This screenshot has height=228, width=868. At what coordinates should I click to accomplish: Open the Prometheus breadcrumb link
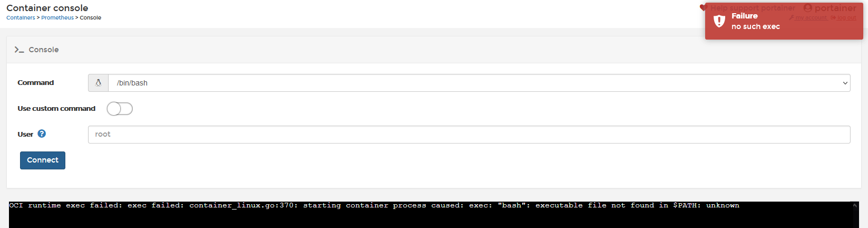click(x=57, y=18)
